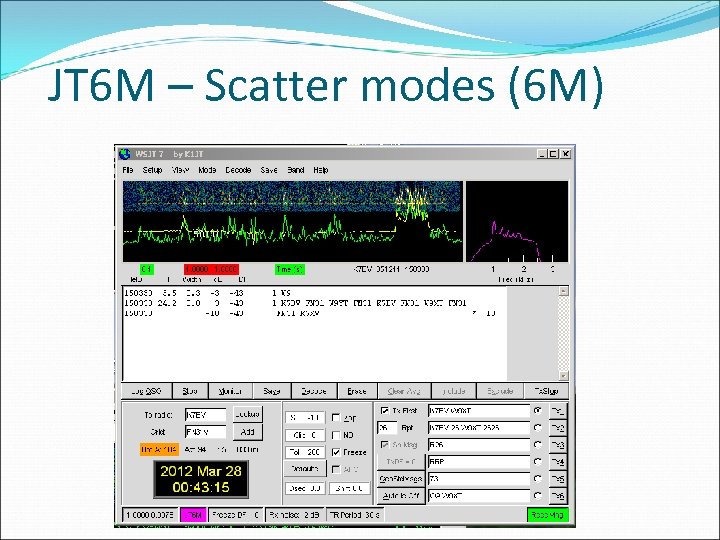This screenshot has height=540, width=720.
Task: Click the TxDF = 0 button
Action: click(x=400, y=461)
